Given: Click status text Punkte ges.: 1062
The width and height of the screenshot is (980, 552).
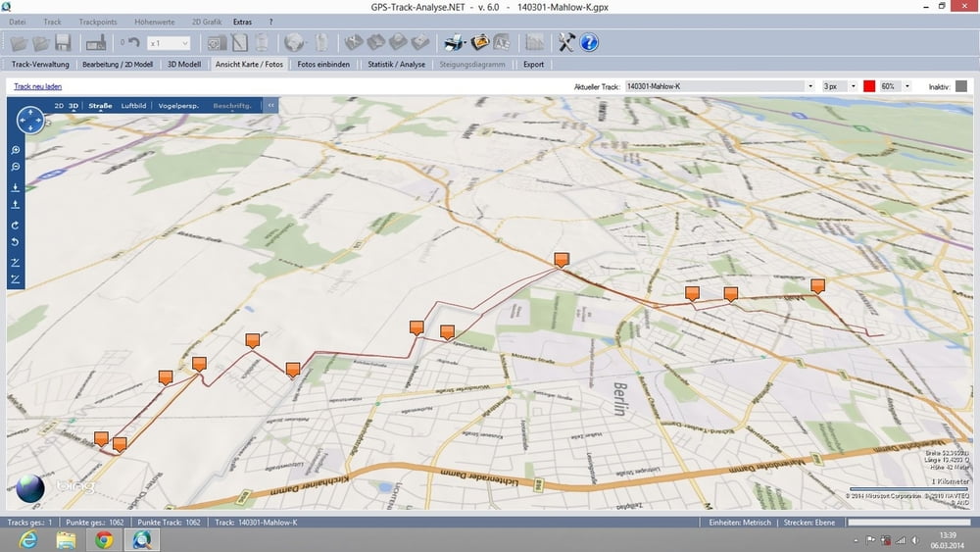Looking at the screenshot, I should [95, 522].
